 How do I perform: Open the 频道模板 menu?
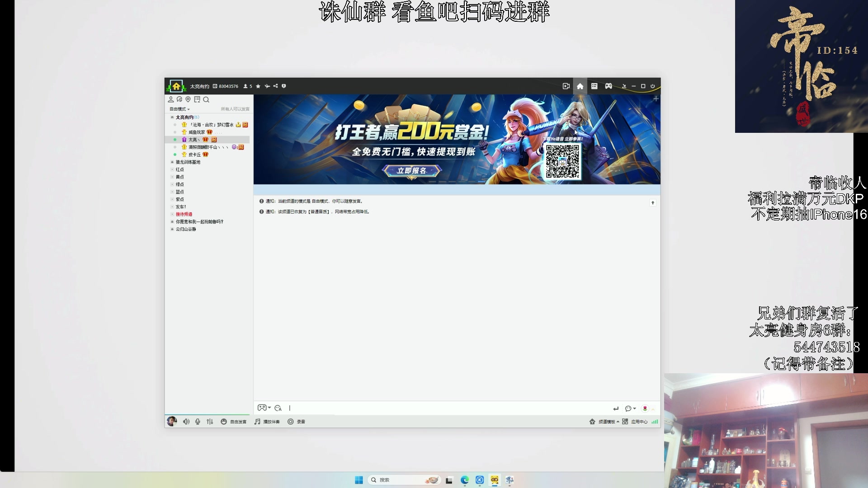point(604,422)
